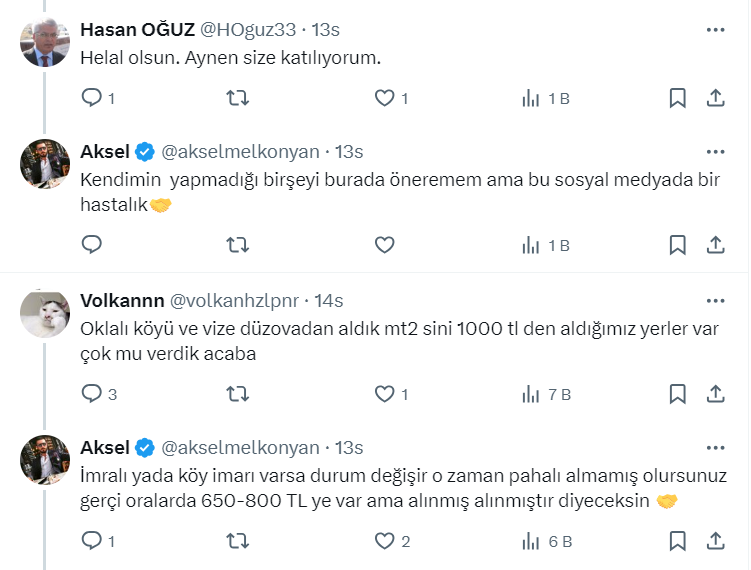This screenshot has height=570, width=751.
Task: Retweet Hasan OĞUZ's tweet
Action: coord(238,98)
